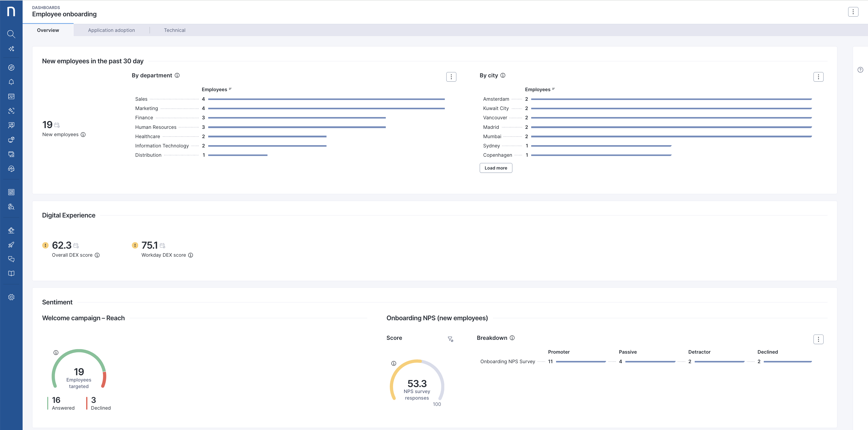Open the book documentation icon
The height and width of the screenshot is (430, 868).
11,273
